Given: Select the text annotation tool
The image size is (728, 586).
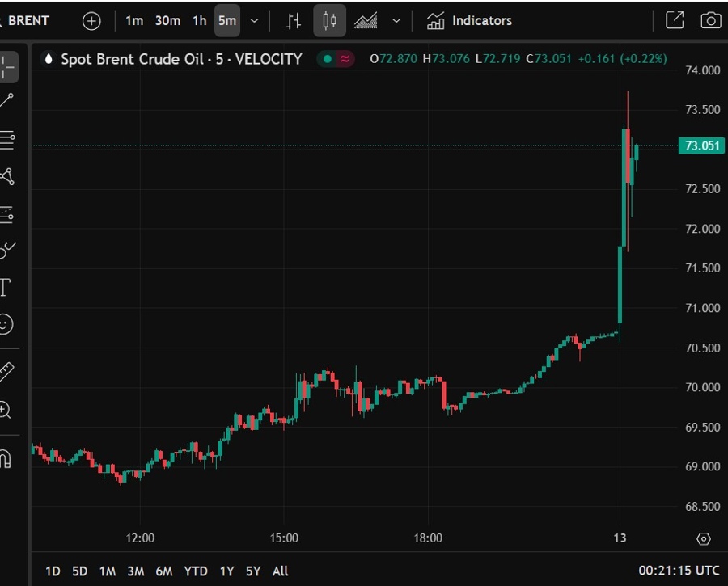Looking at the screenshot, I should click(x=6, y=287).
